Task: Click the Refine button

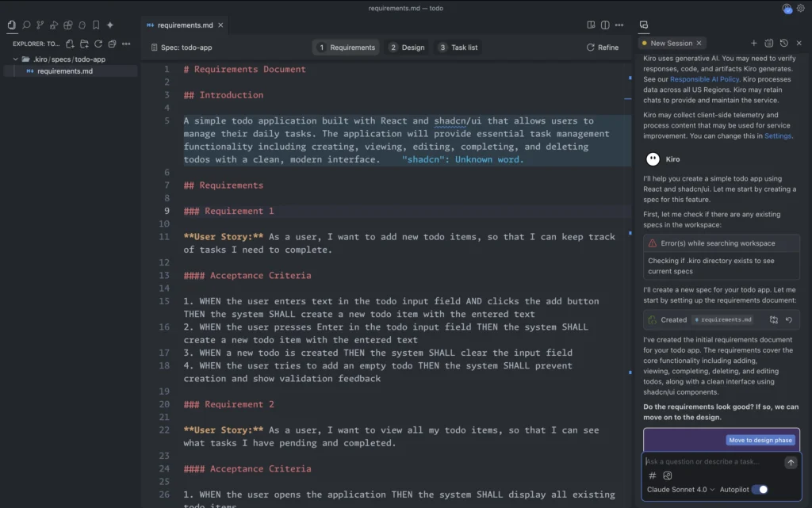Action: pyautogui.click(x=603, y=47)
